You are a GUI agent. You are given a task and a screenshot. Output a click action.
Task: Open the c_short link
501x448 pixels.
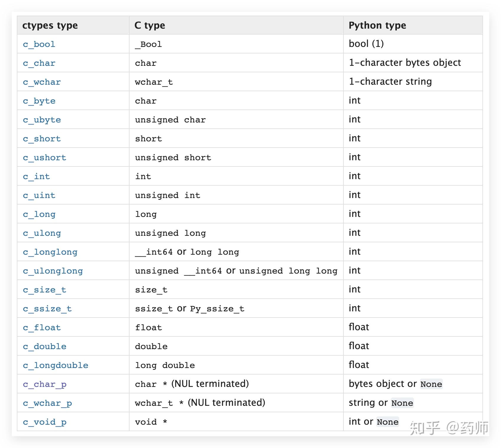(42, 139)
